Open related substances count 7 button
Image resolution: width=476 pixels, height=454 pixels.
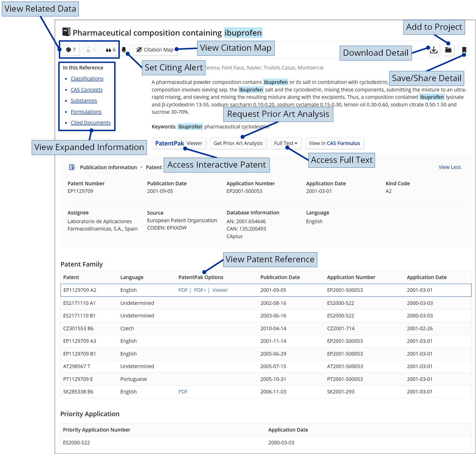pyautogui.click(x=71, y=50)
